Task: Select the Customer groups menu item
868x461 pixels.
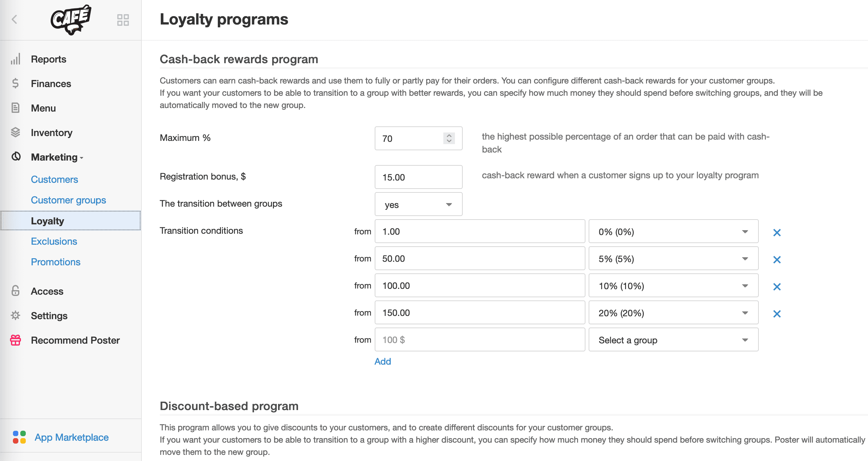Action: point(69,199)
